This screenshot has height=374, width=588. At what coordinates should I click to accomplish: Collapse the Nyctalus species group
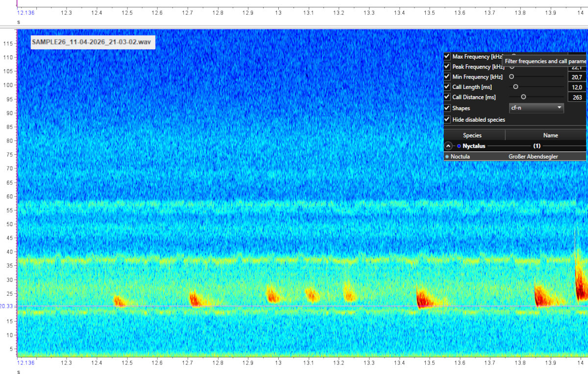click(x=448, y=146)
